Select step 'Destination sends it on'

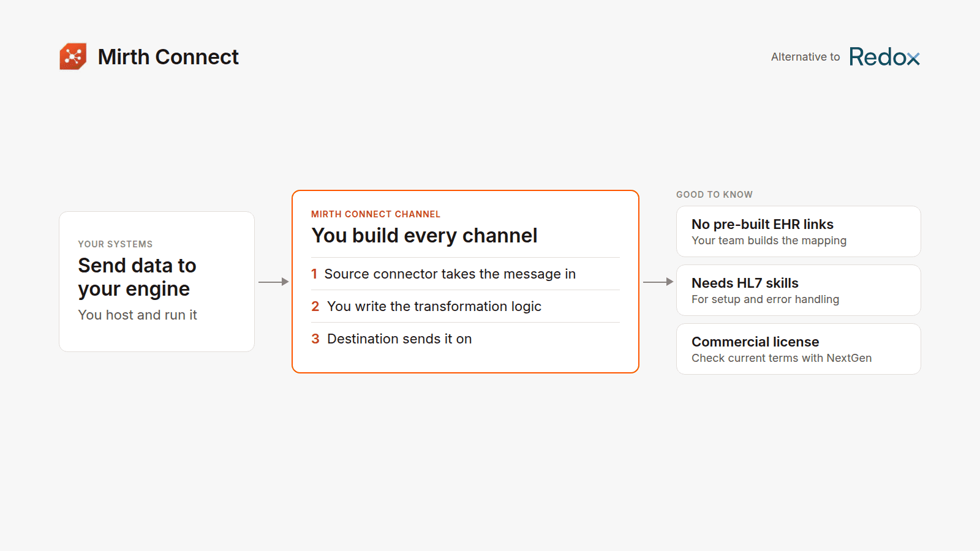[466, 339]
